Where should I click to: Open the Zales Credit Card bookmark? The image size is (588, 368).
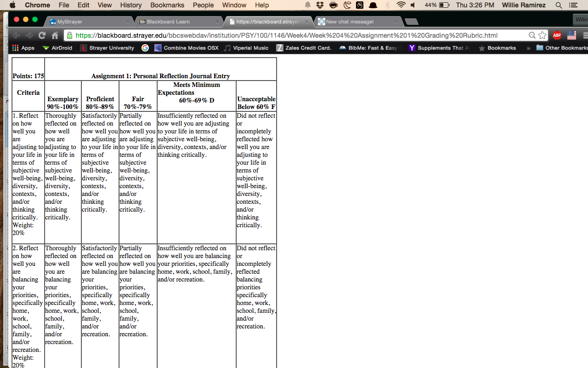(x=304, y=48)
